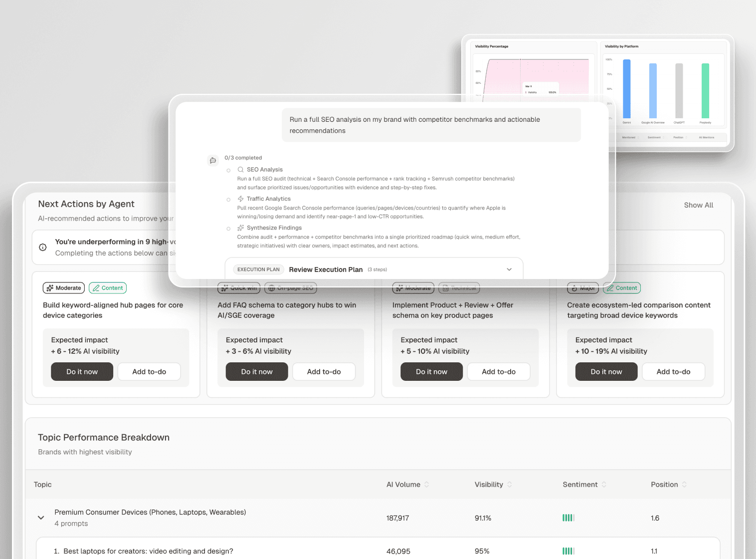Collapse the Premium Consumer Devices topic row
Image resolution: width=756 pixels, height=559 pixels.
41,518
